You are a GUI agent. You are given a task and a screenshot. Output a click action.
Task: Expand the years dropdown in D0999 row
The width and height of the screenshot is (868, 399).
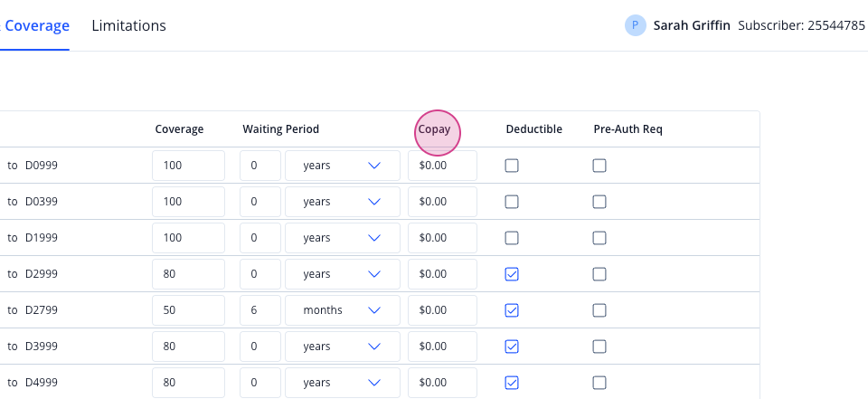343,166
